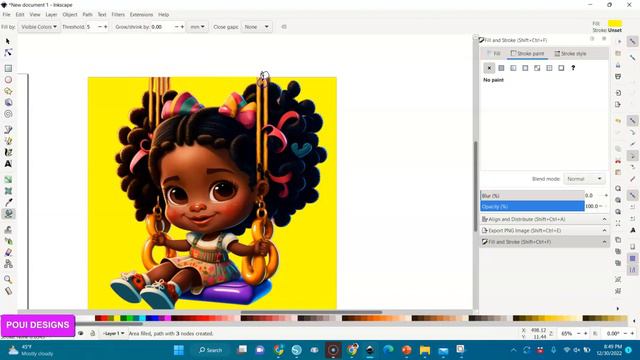Select the Dropper color picker tool
This screenshot has width=640, height=360.
(x=8, y=202)
